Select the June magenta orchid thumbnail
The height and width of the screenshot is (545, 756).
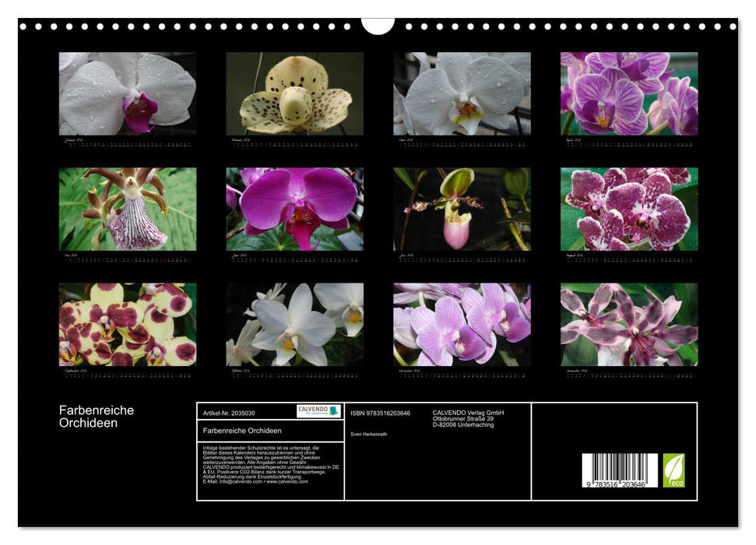coord(294,209)
